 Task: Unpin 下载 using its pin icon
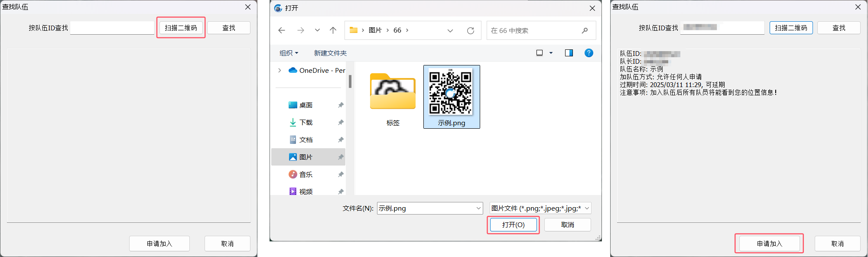click(341, 122)
